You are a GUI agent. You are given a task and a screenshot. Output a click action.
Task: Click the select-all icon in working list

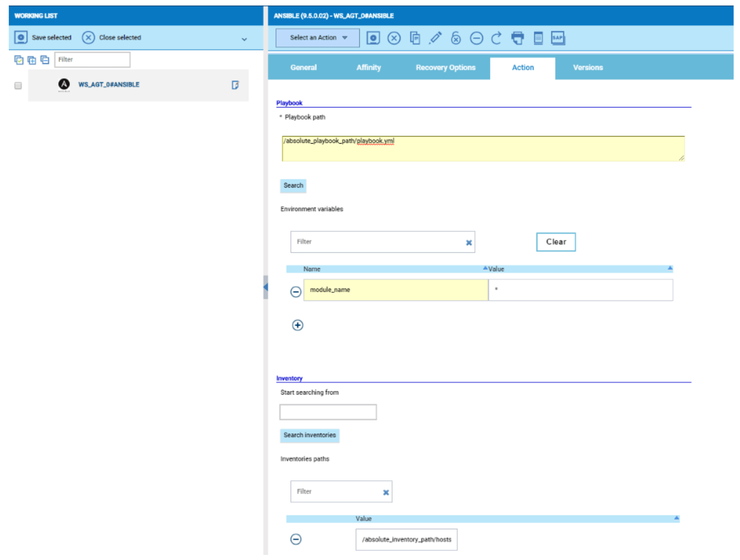[x=19, y=60]
